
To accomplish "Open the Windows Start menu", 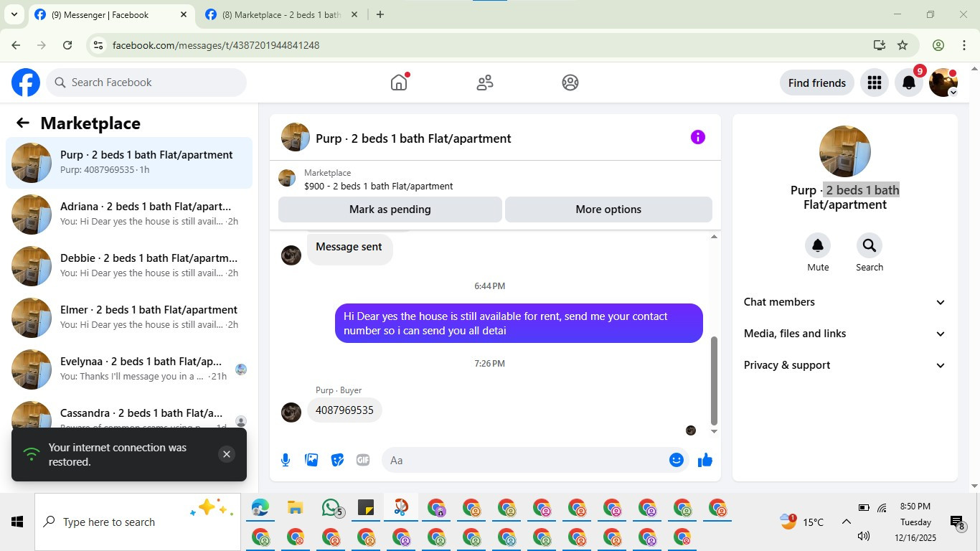I will click(x=17, y=522).
